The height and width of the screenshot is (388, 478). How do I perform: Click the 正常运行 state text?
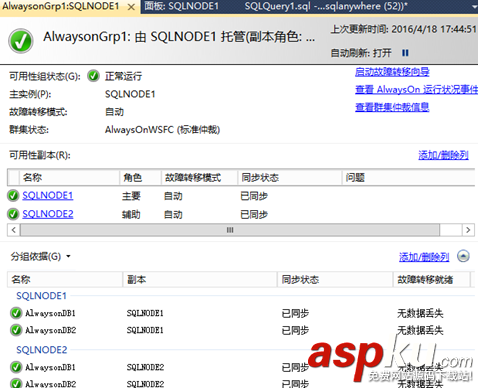(123, 76)
